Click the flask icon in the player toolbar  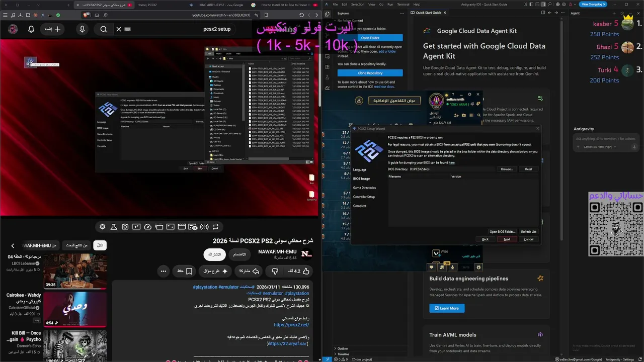coord(114,227)
